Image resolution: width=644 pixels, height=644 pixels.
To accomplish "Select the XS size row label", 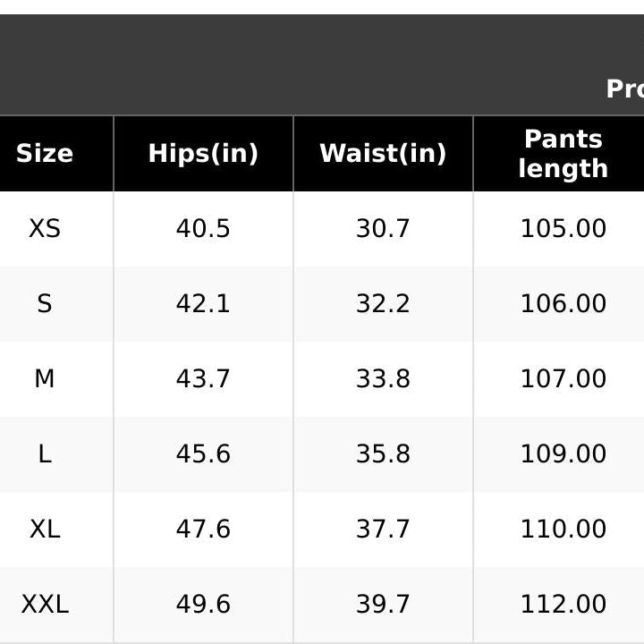I will pos(45,228).
